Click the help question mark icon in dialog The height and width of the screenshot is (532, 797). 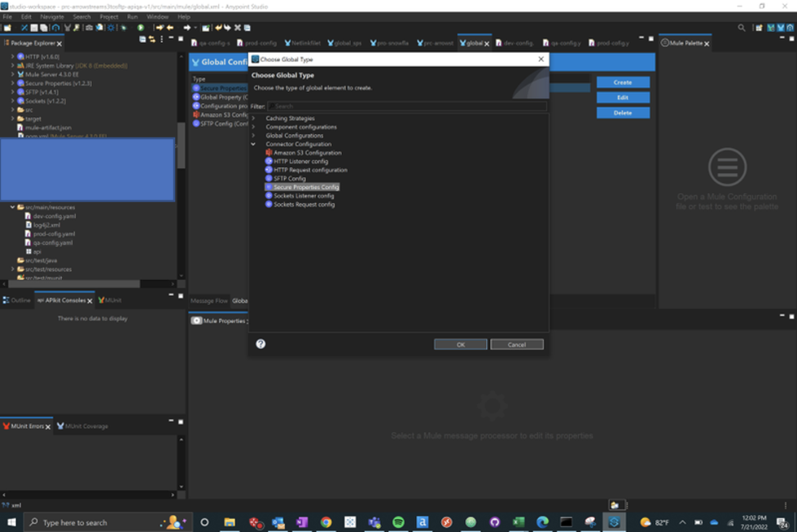click(x=261, y=344)
